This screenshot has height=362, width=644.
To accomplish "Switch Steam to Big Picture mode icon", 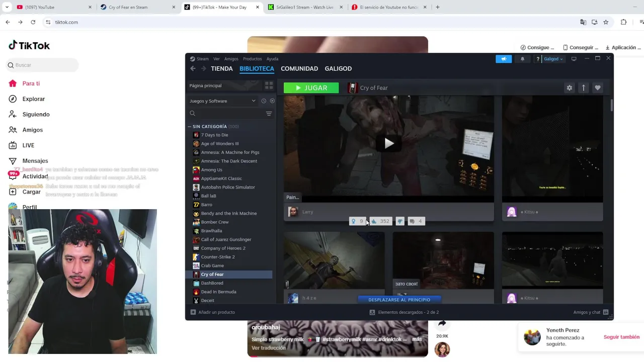I will tap(574, 59).
